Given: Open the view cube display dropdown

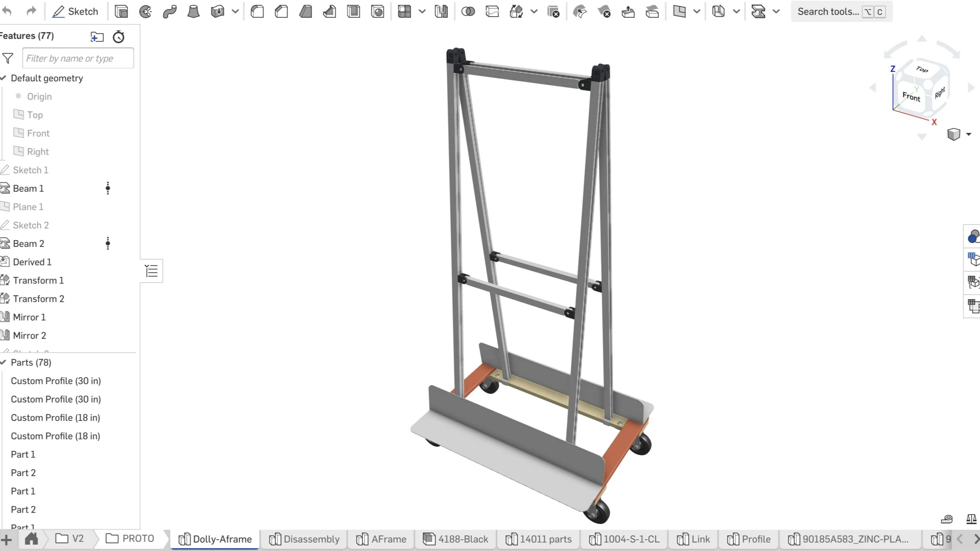Looking at the screenshot, I should point(969,134).
